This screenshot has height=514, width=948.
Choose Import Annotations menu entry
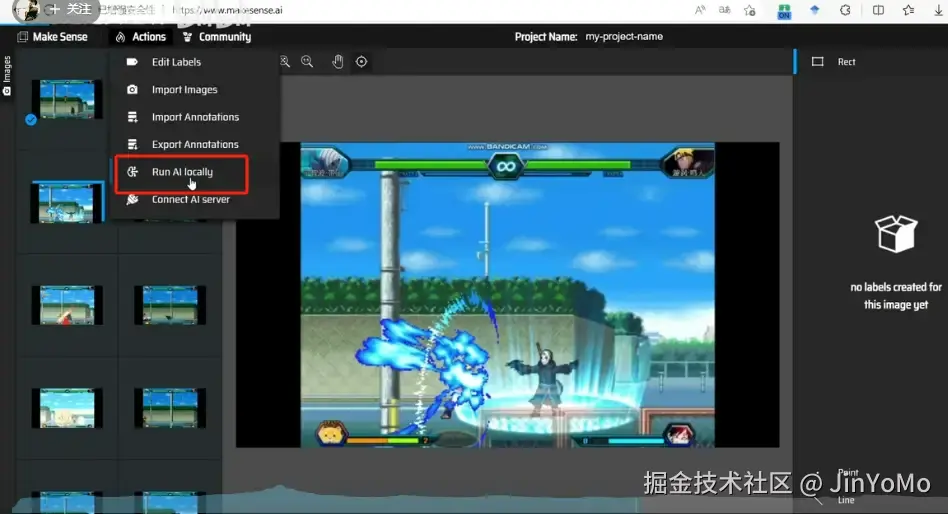pyautogui.click(x=194, y=117)
